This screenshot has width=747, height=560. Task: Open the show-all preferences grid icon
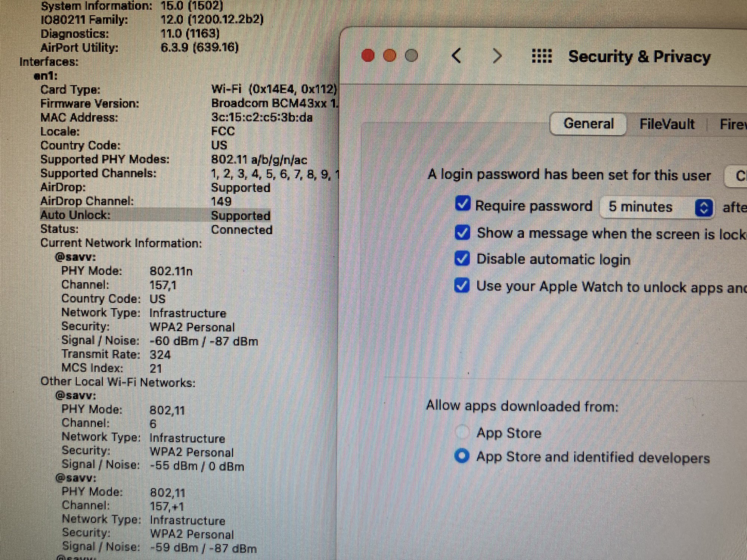(542, 56)
